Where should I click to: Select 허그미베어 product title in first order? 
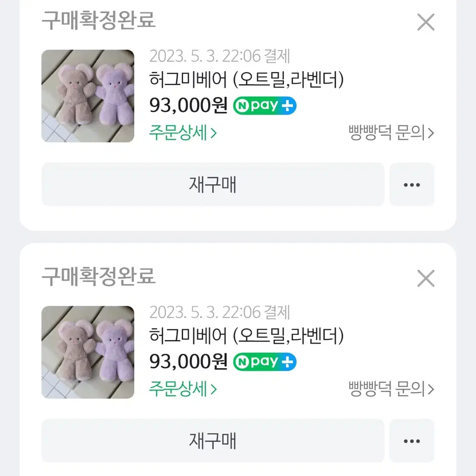[x=247, y=80]
